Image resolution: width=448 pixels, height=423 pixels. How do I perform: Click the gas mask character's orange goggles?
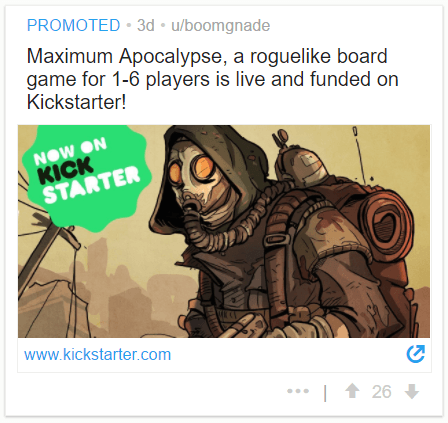click(193, 170)
